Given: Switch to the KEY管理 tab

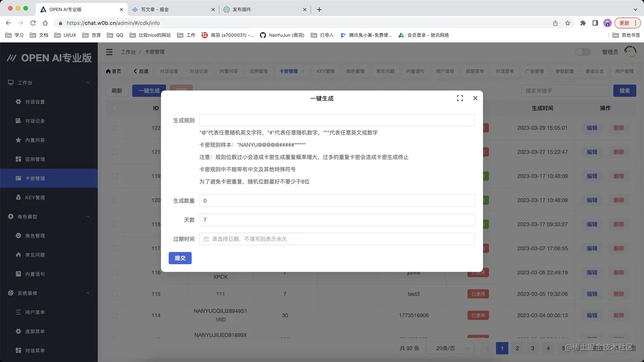Looking at the screenshot, I should [x=325, y=71].
